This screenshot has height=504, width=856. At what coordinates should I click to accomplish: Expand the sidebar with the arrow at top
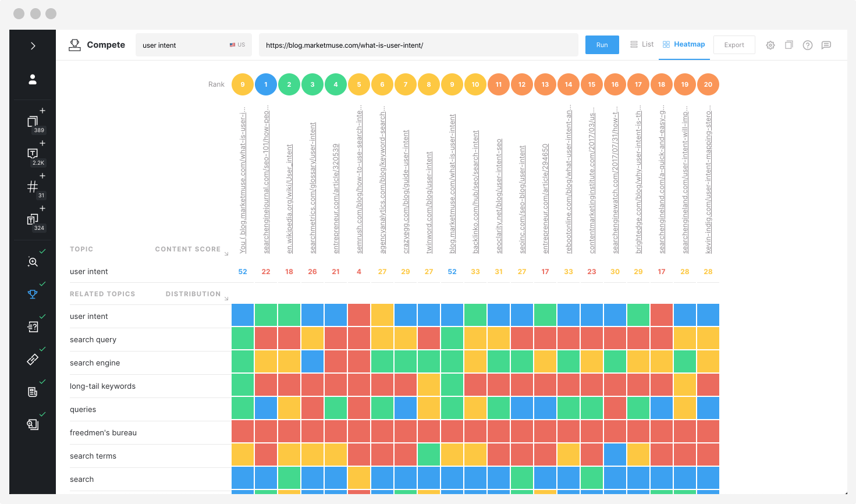[x=32, y=45]
